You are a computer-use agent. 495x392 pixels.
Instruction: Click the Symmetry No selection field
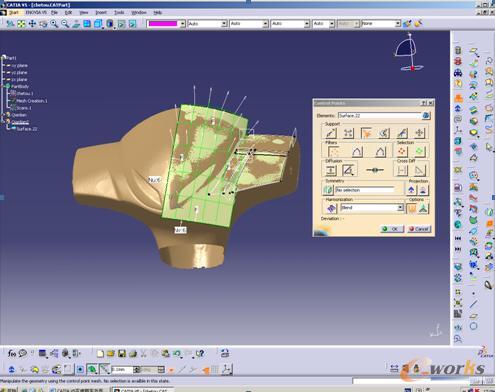[365, 190]
